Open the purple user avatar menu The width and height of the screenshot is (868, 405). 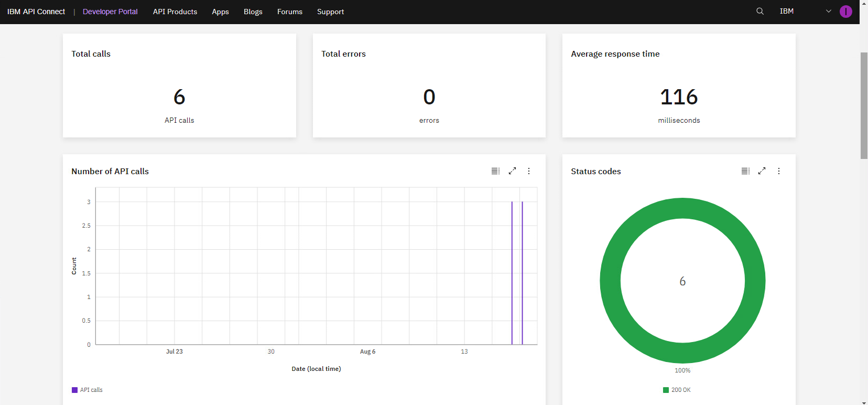[x=845, y=12]
